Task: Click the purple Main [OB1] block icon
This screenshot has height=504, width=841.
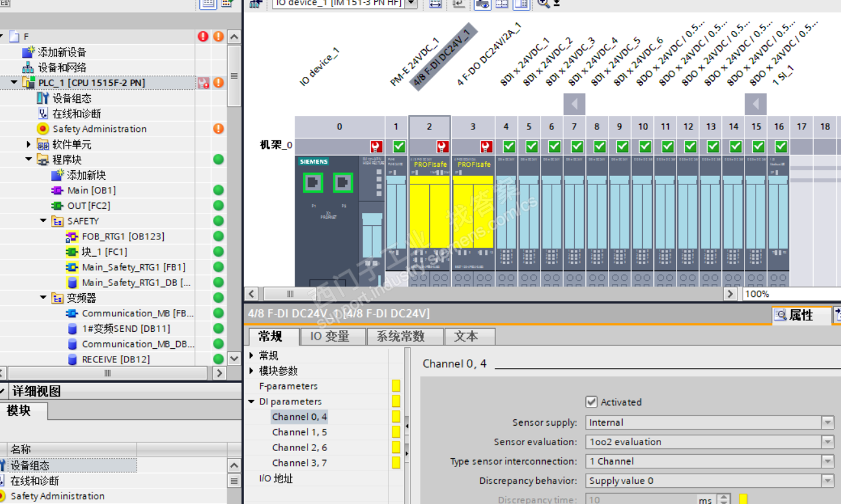Action: (58, 190)
